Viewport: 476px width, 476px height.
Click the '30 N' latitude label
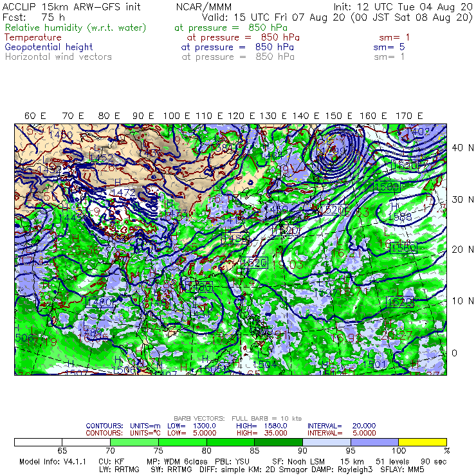(x=462, y=199)
